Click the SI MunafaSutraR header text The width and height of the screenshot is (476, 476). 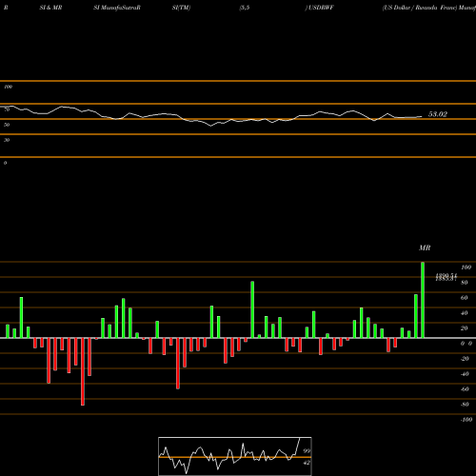(117, 8)
